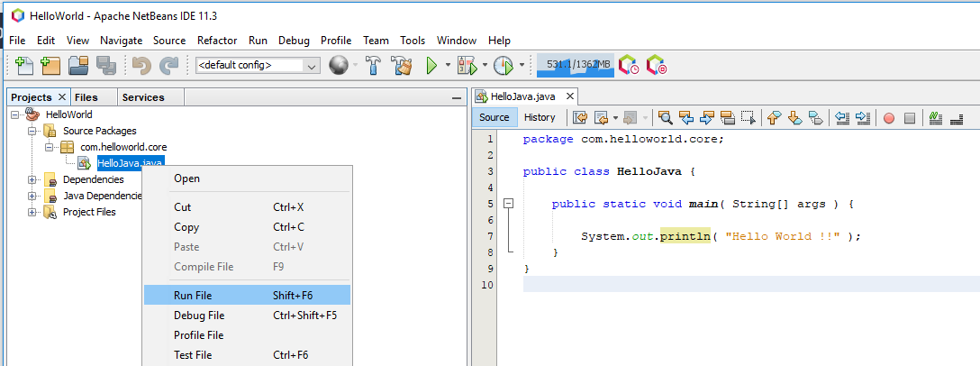Image resolution: width=980 pixels, height=366 pixels.
Task: Click line number 10 in gutter
Action: coord(489,285)
